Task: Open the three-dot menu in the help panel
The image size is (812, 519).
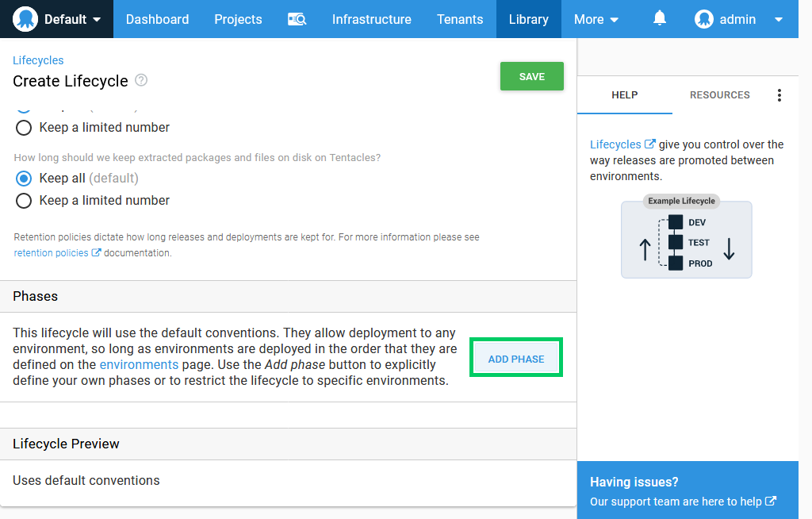Action: pyautogui.click(x=779, y=95)
